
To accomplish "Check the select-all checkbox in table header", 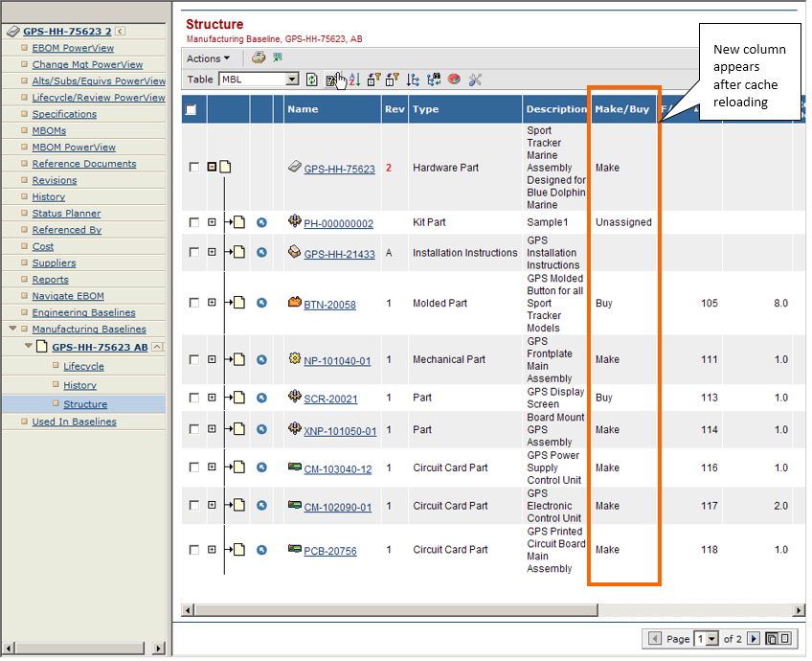I will [192, 109].
